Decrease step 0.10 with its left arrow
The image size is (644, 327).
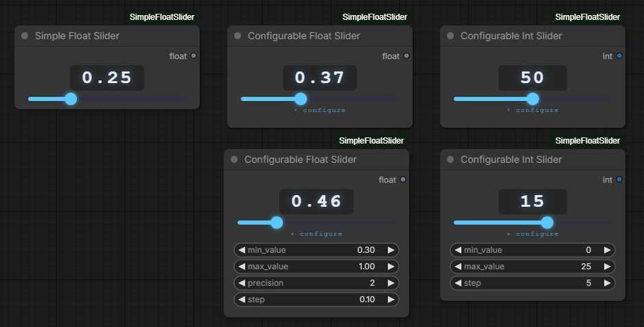point(242,300)
